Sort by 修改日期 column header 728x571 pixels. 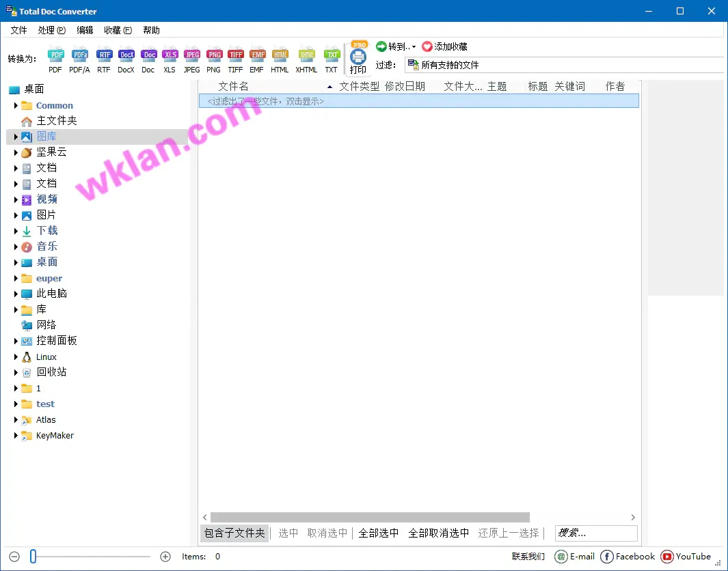point(405,86)
